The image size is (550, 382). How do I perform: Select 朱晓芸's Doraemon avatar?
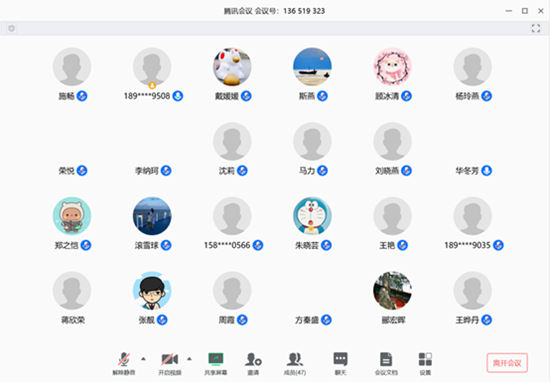[312, 216]
